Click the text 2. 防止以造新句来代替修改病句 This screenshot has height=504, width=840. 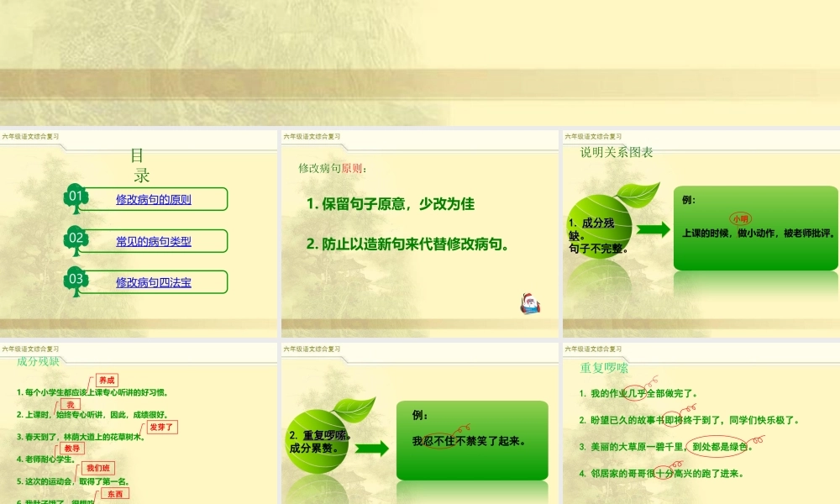pyautogui.click(x=407, y=244)
